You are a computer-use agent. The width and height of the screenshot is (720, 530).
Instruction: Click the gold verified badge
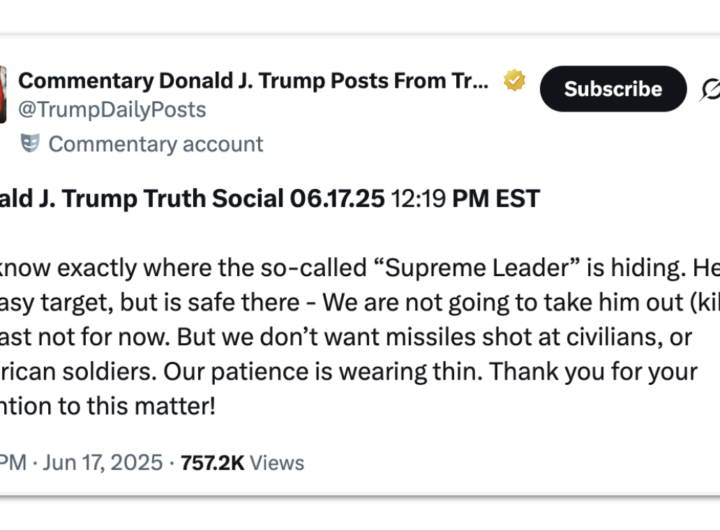coord(515,81)
